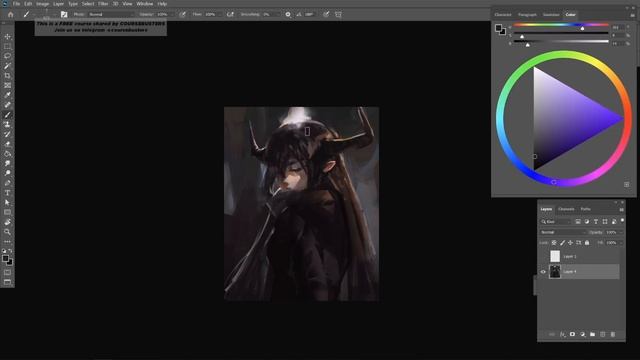Select the Type tool
This screenshot has width=640, height=360.
point(7,193)
